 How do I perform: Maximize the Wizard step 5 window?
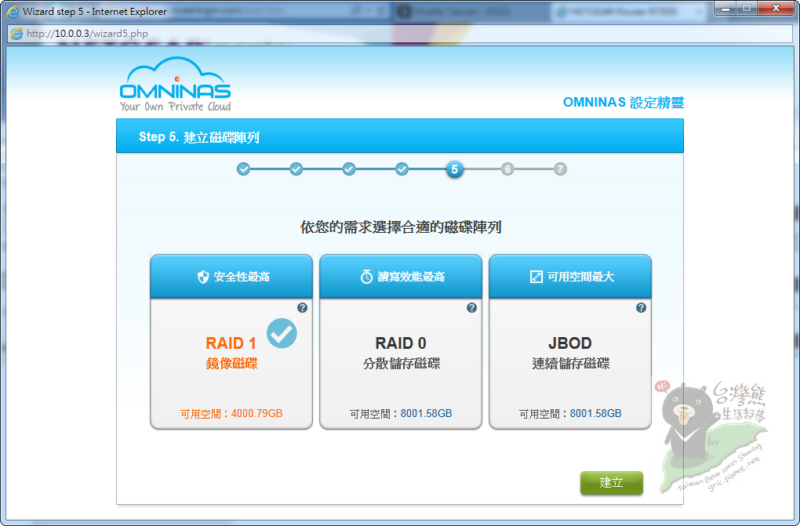coord(746,9)
